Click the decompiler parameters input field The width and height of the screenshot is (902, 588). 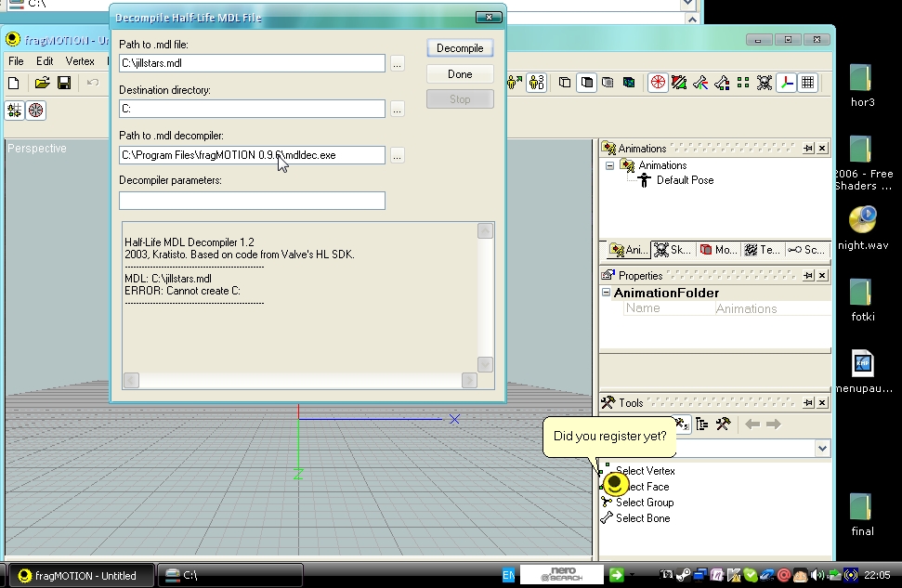(252, 201)
